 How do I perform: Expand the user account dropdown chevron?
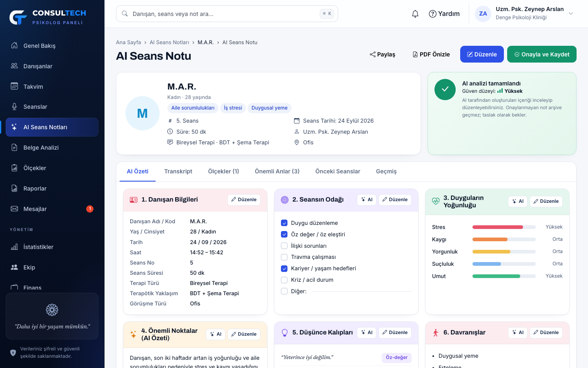pyautogui.click(x=571, y=13)
